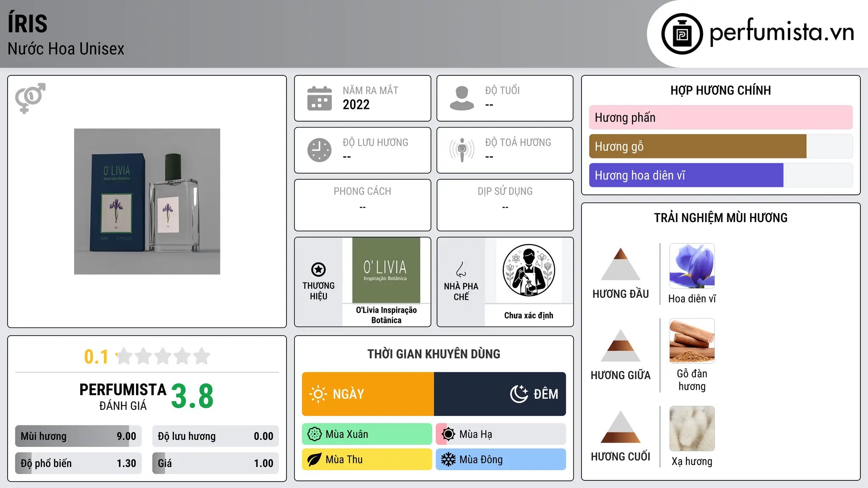
Task: Select the Mùa Thu season bar
Action: pos(367,460)
